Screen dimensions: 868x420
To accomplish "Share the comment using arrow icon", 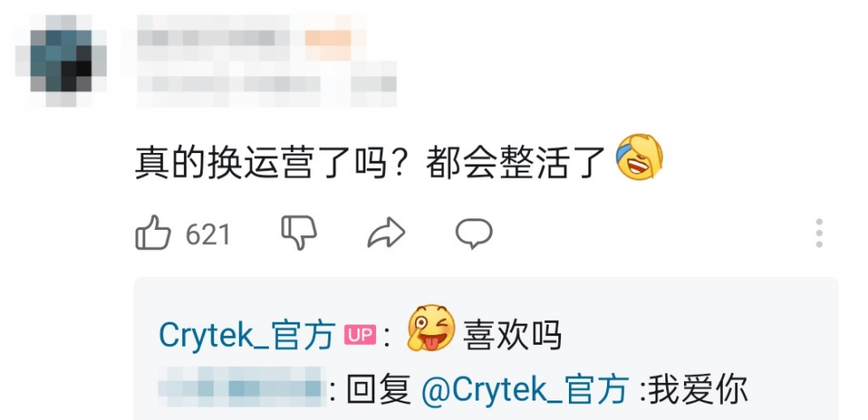I will (387, 233).
